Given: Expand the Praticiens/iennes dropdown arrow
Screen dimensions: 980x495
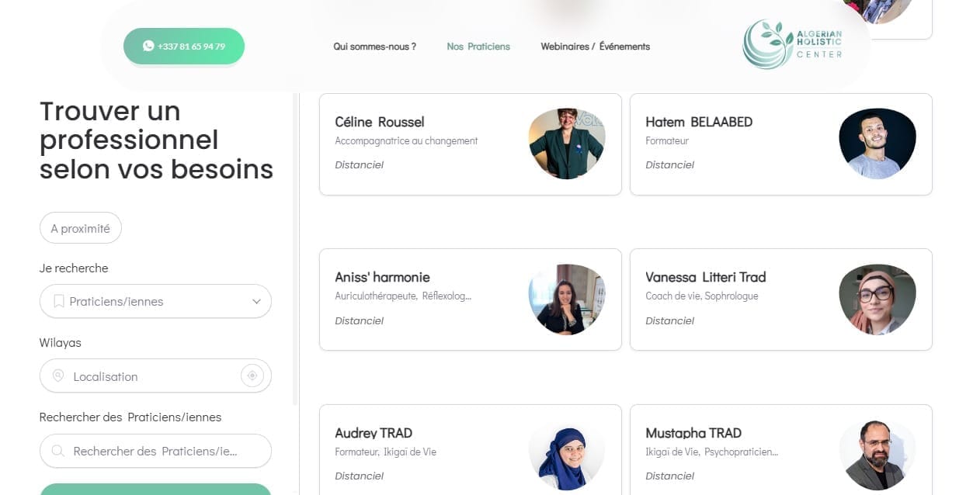Looking at the screenshot, I should [x=256, y=301].
